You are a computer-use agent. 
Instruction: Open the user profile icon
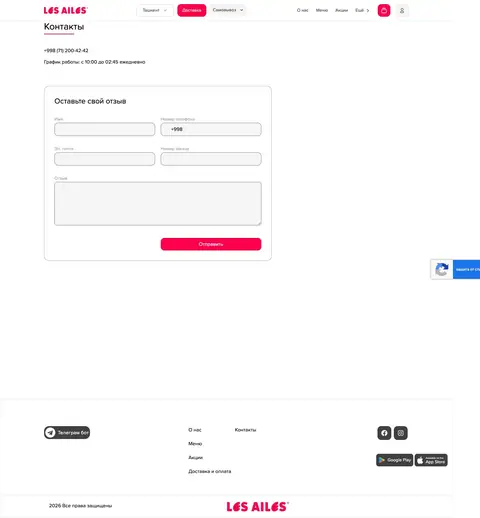(402, 10)
